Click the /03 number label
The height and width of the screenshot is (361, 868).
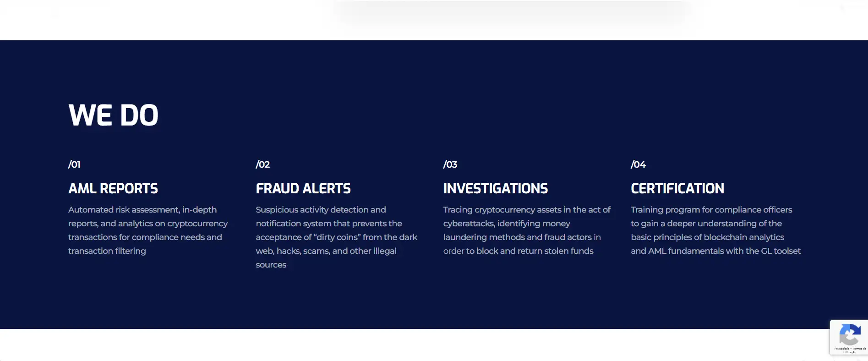point(450,164)
